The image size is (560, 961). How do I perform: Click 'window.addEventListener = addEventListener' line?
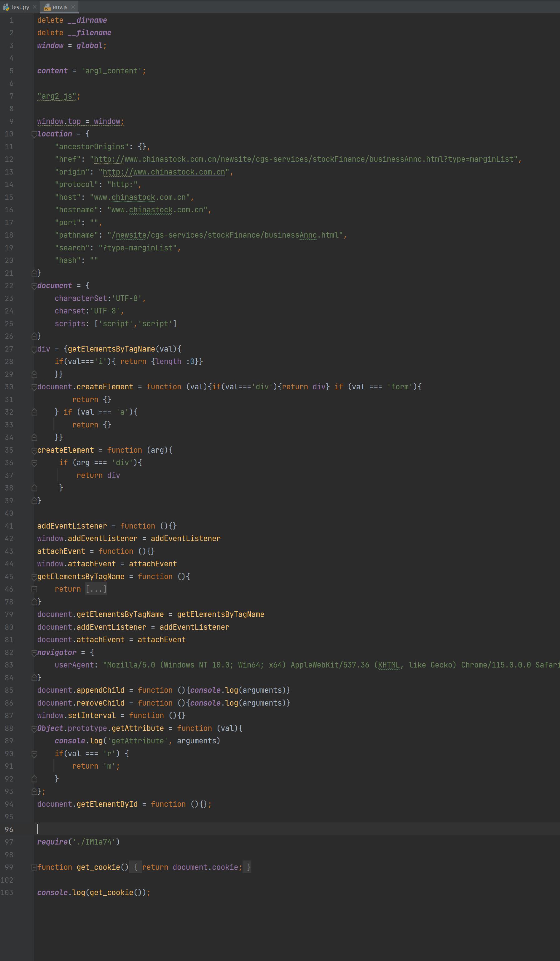pyautogui.click(x=129, y=539)
